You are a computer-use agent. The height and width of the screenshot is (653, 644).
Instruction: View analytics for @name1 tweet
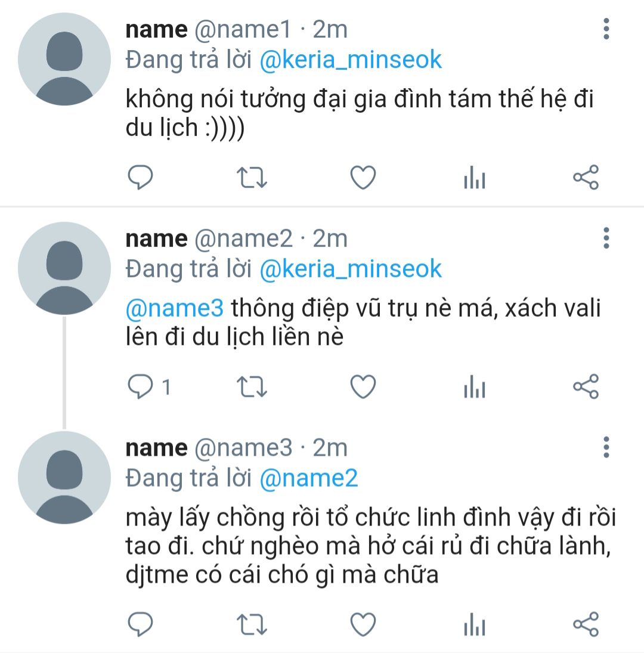475,178
